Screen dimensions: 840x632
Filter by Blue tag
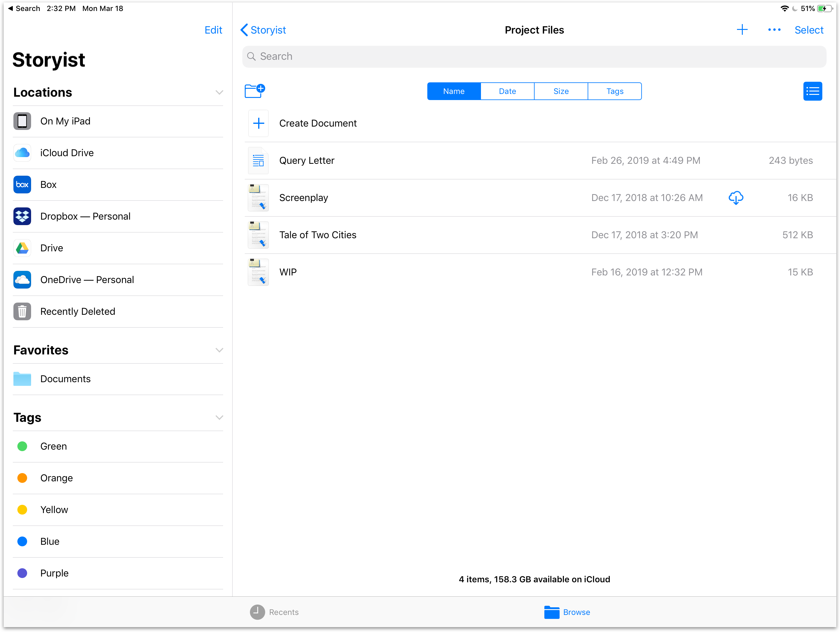[118, 541]
